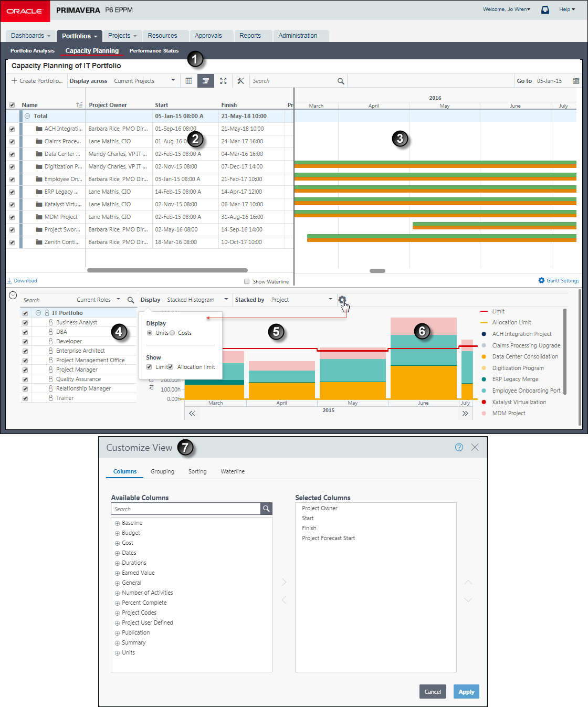The height and width of the screenshot is (707, 588).
Task: Open the Welcome Jo Wren user menu
Action: pyautogui.click(x=507, y=9)
